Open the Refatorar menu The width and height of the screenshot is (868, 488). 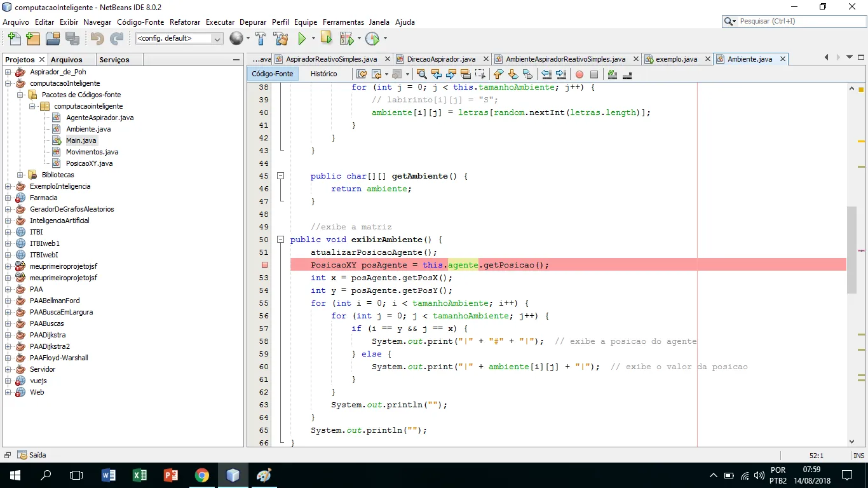[x=185, y=22]
